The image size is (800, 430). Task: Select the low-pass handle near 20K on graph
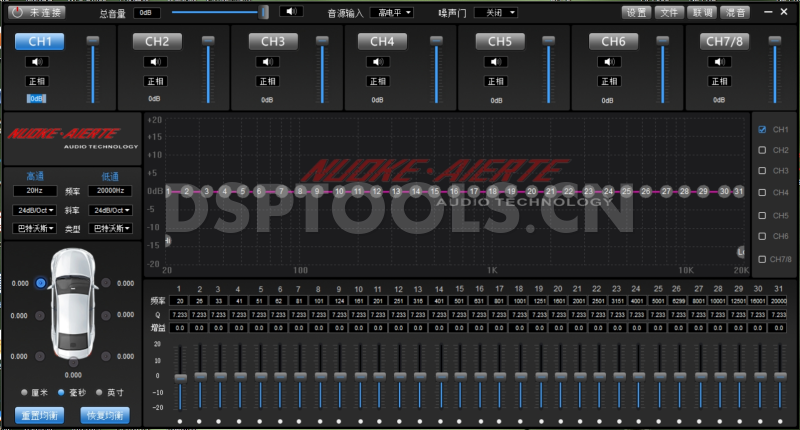point(741,252)
